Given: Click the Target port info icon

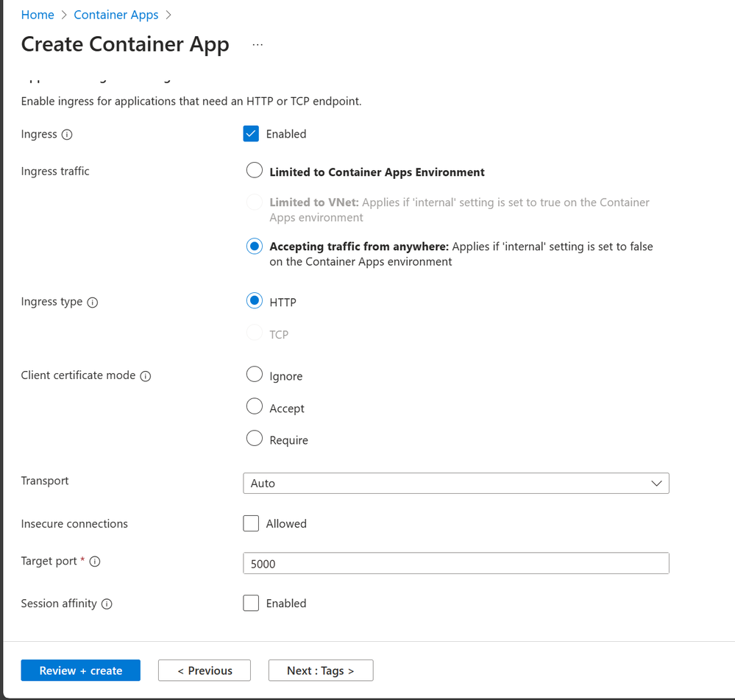Looking at the screenshot, I should (x=95, y=562).
